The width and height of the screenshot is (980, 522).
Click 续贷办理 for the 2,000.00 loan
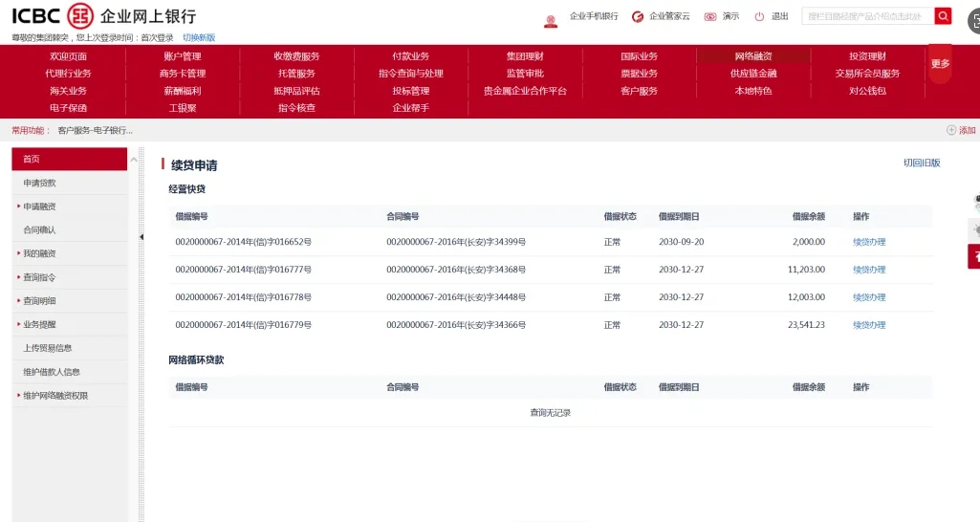pyautogui.click(x=869, y=242)
